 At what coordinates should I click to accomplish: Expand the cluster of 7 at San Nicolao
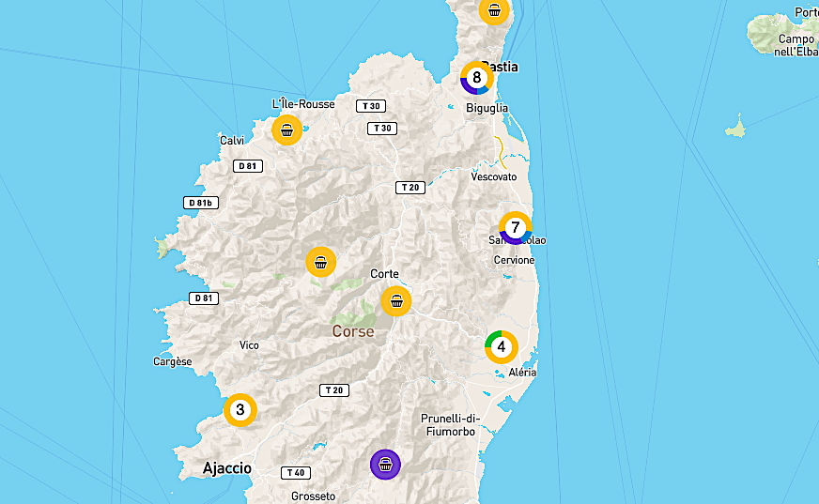[x=515, y=228]
